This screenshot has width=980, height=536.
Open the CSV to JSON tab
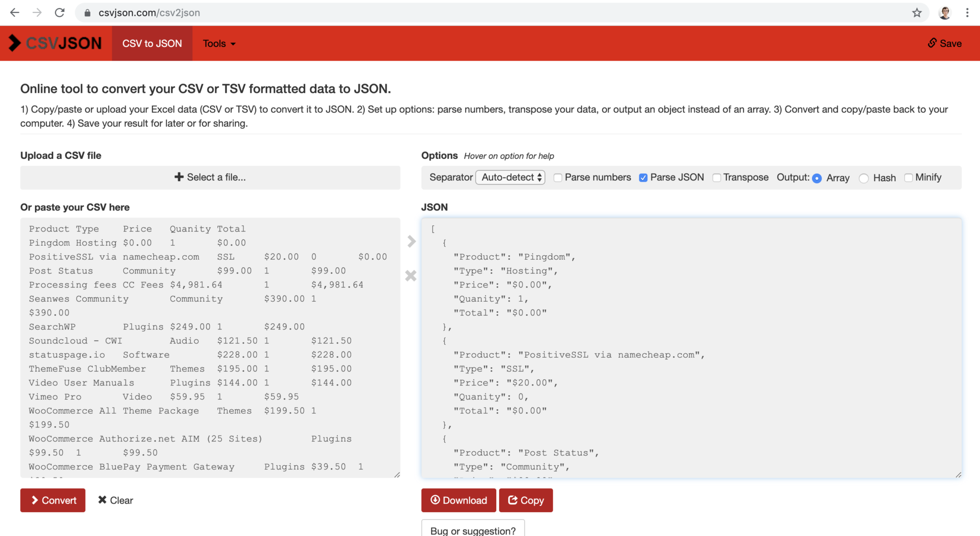click(152, 44)
